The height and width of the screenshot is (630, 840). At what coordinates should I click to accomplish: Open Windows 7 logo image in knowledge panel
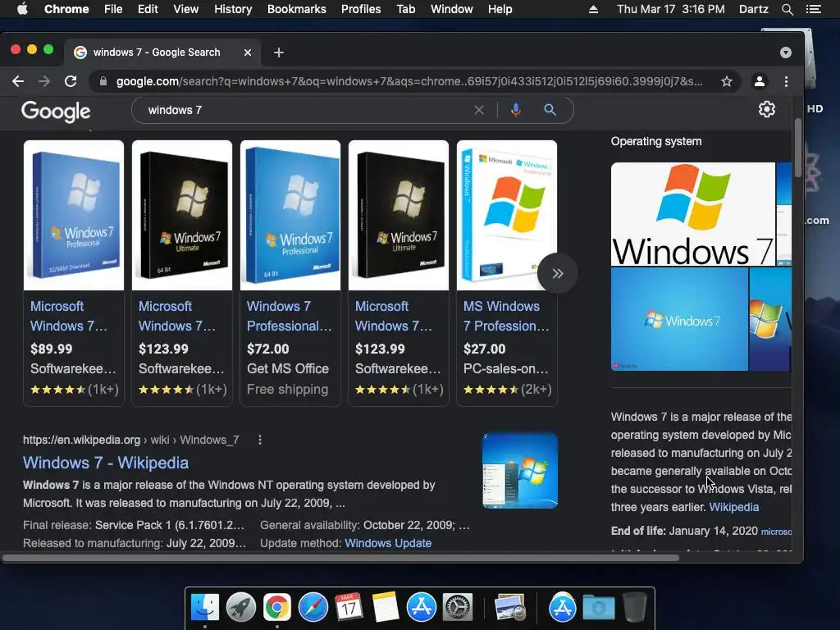[692, 214]
